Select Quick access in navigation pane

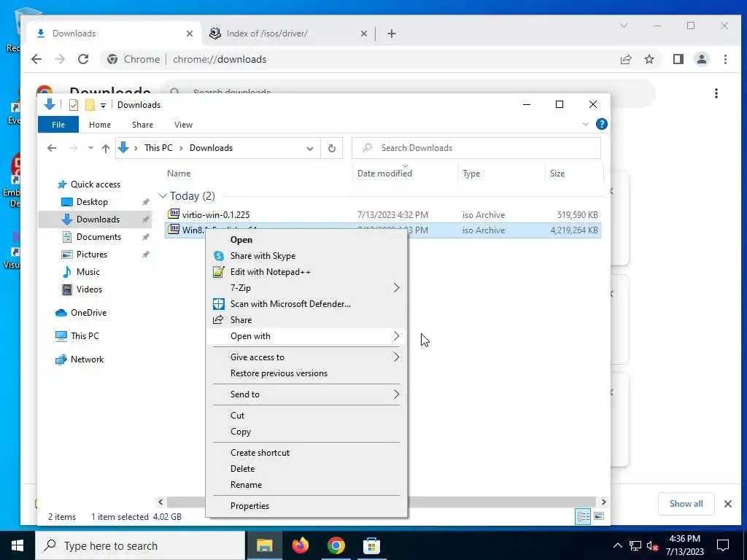pos(96,184)
